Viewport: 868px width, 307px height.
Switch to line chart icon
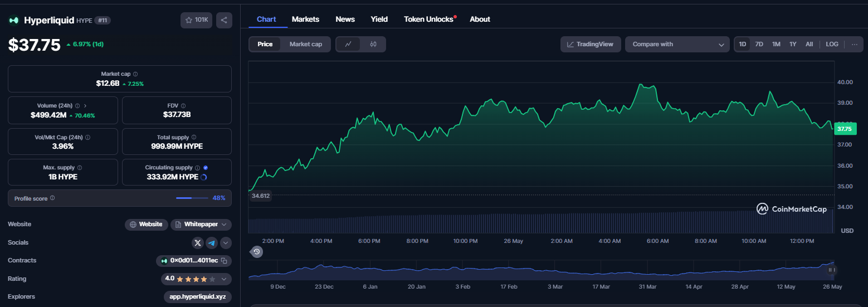pos(348,44)
